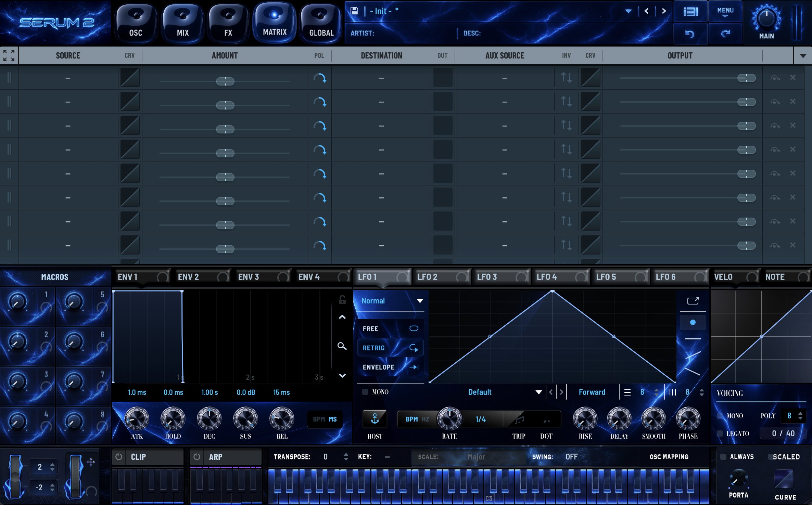Click the LFO triplet note icon
The width and height of the screenshot is (812, 505).
coord(519,419)
